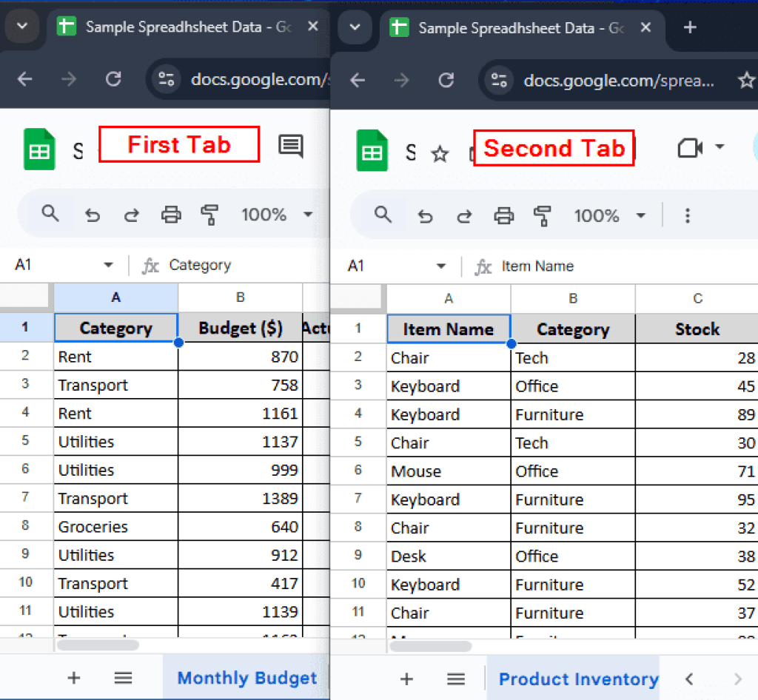Select cell A1 containing Item Name
758x700 pixels.
(449, 329)
